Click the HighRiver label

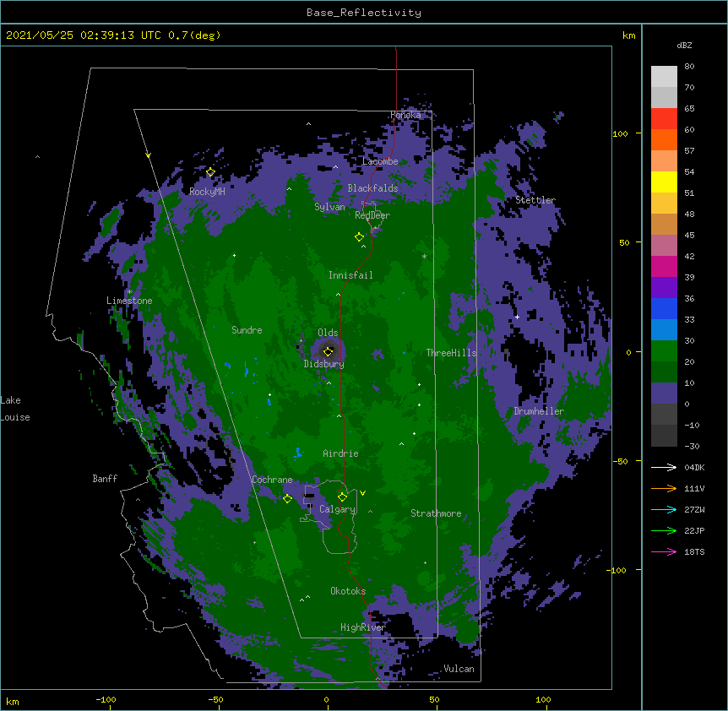[363, 627]
